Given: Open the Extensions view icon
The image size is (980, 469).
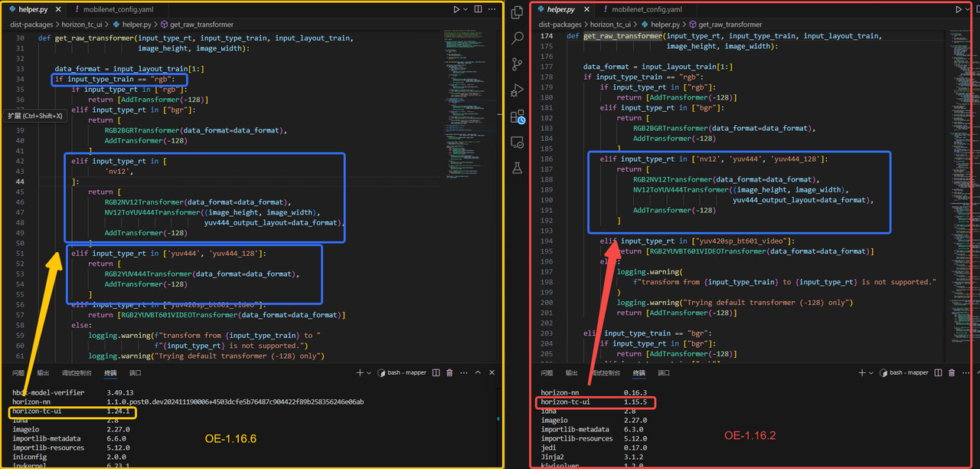Looking at the screenshot, I should click(518, 116).
